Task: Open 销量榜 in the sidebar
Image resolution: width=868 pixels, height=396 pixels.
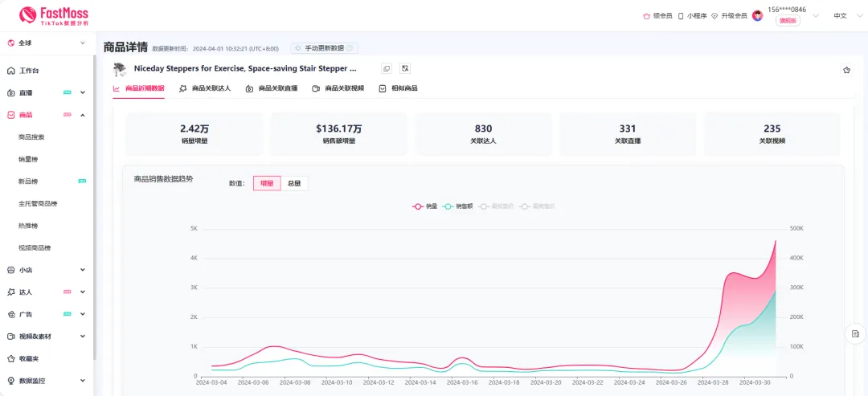Action: 28,159
